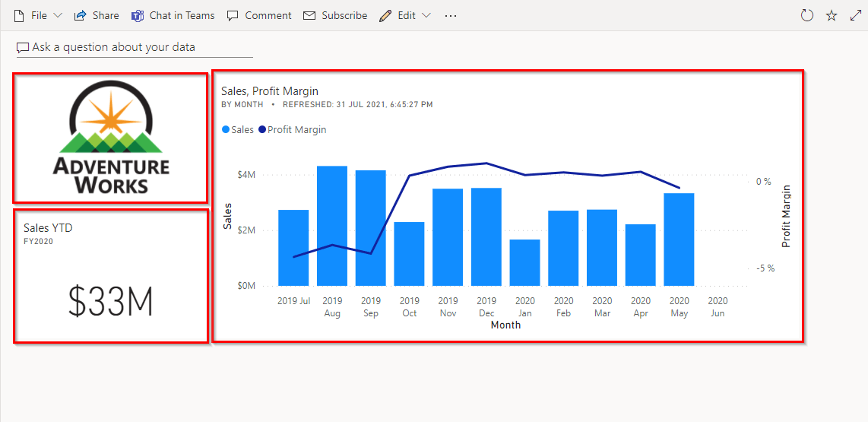Click the Profit Margin legend dot

point(261,130)
